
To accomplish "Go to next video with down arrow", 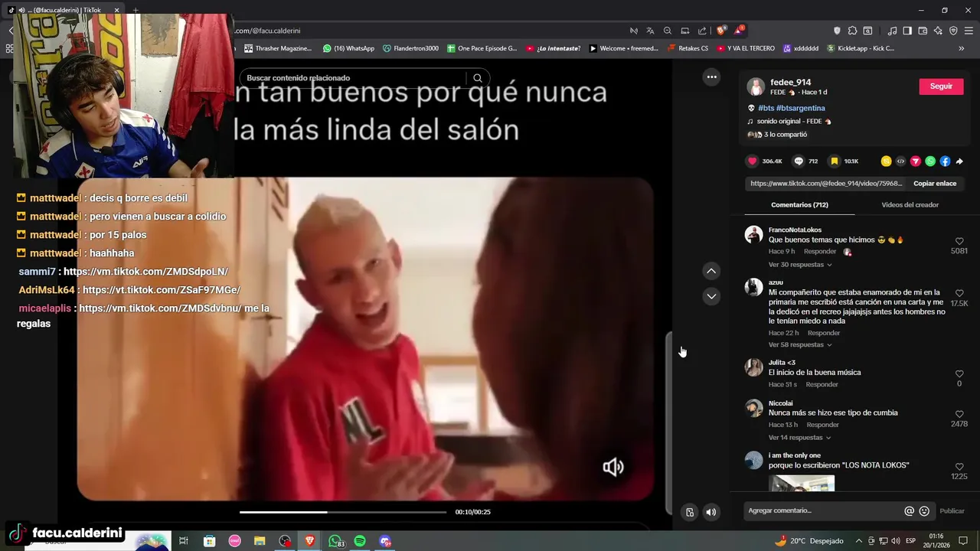I will [711, 296].
